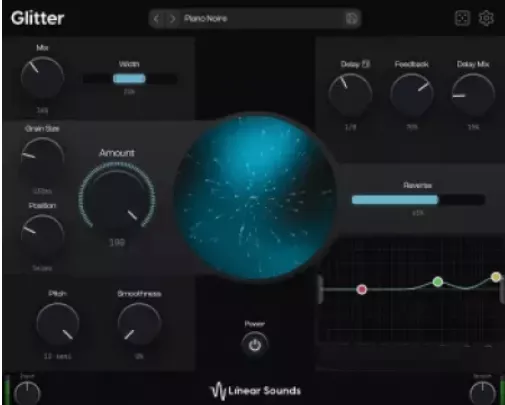Open the settings gear icon
Screen dimensions: 505x405
click(486, 18)
